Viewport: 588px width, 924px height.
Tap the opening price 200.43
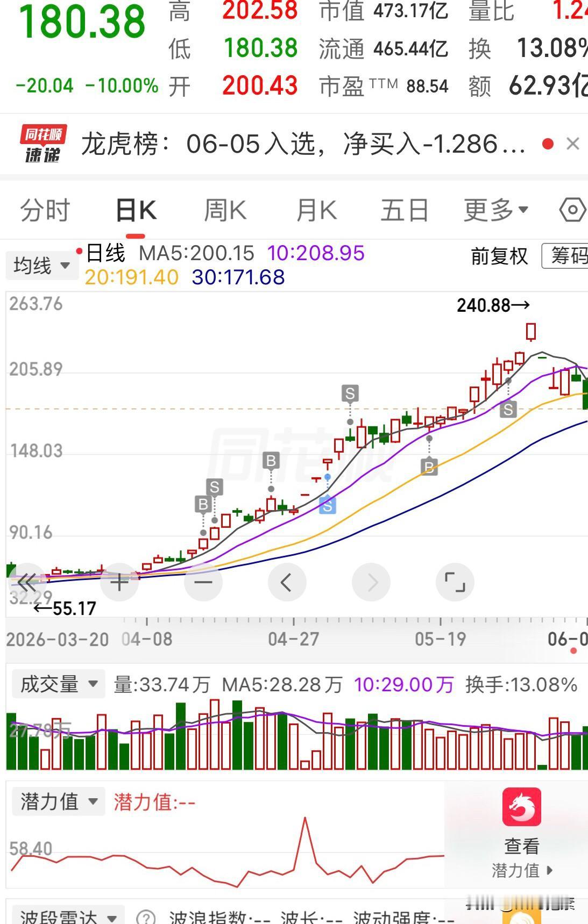tap(260, 86)
